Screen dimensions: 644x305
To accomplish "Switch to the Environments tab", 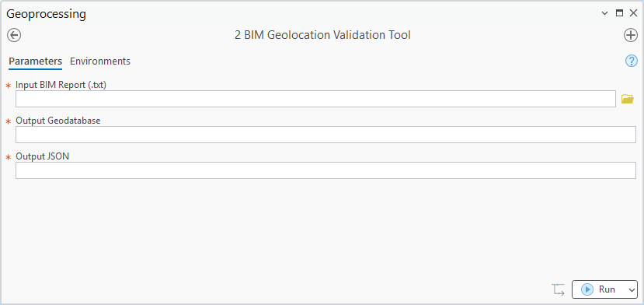I will [x=100, y=61].
